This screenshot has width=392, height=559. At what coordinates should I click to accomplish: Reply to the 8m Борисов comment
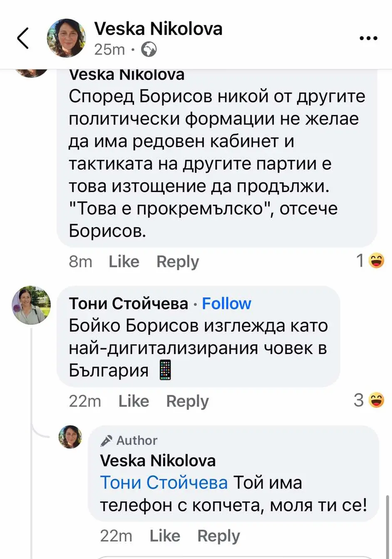[178, 262]
